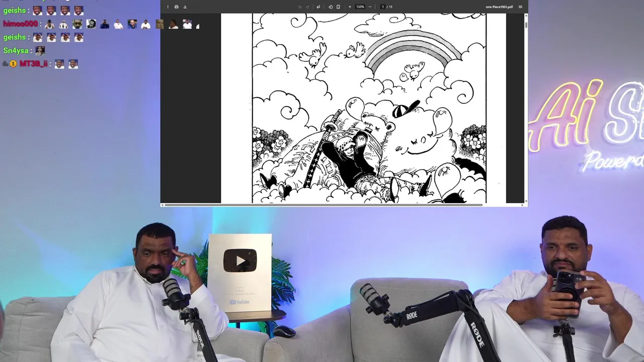Open the sidebar hamburger menu
The image size is (644, 362).
tap(520, 7)
